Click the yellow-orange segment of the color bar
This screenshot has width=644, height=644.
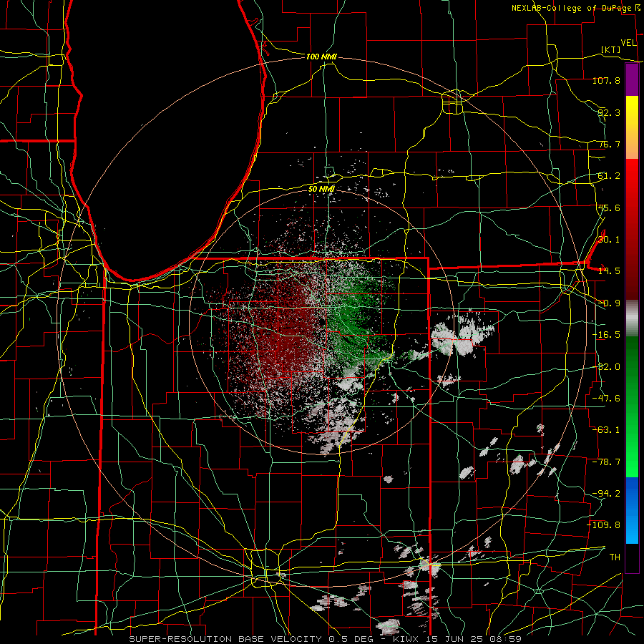tap(632, 127)
